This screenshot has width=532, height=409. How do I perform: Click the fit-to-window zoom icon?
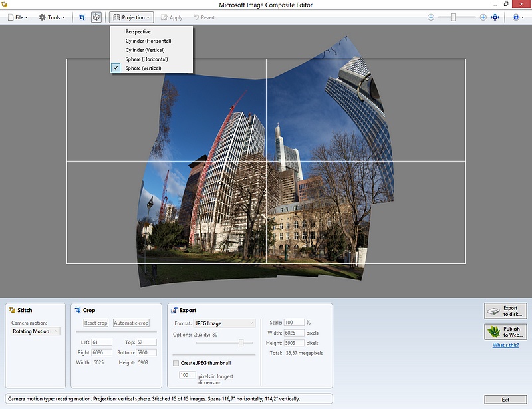495,17
